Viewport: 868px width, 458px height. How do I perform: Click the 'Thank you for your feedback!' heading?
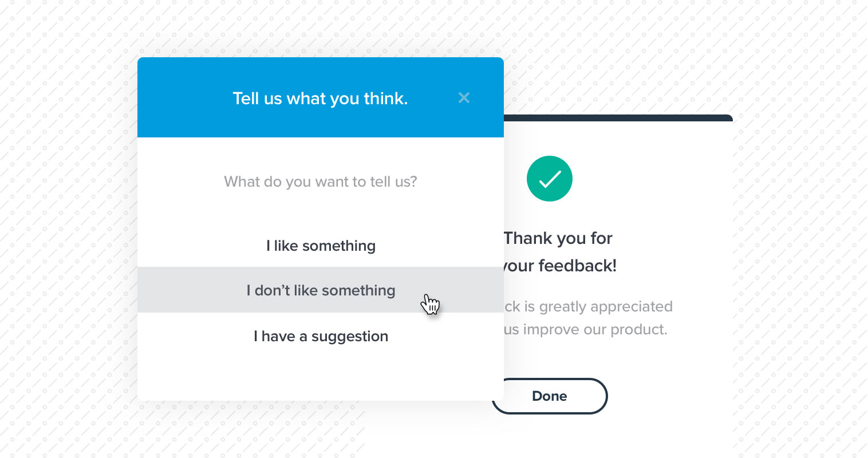(x=557, y=252)
